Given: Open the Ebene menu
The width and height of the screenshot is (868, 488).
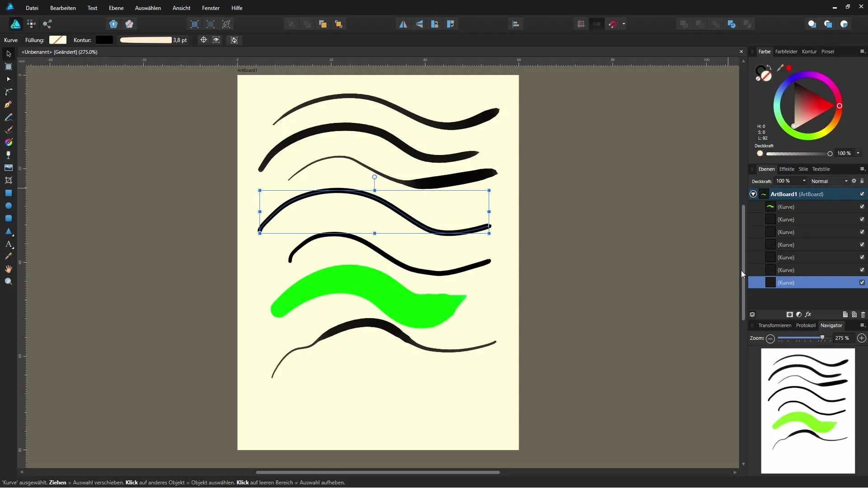Looking at the screenshot, I should coord(116,8).
